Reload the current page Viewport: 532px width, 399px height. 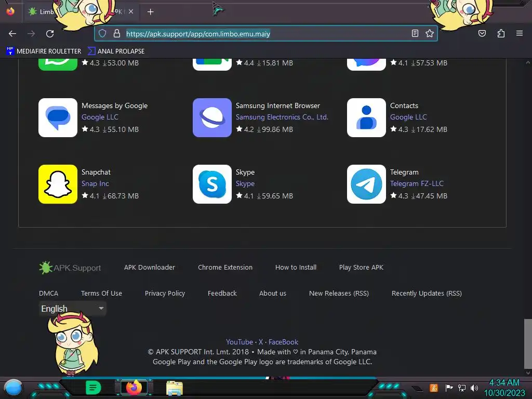[50, 34]
